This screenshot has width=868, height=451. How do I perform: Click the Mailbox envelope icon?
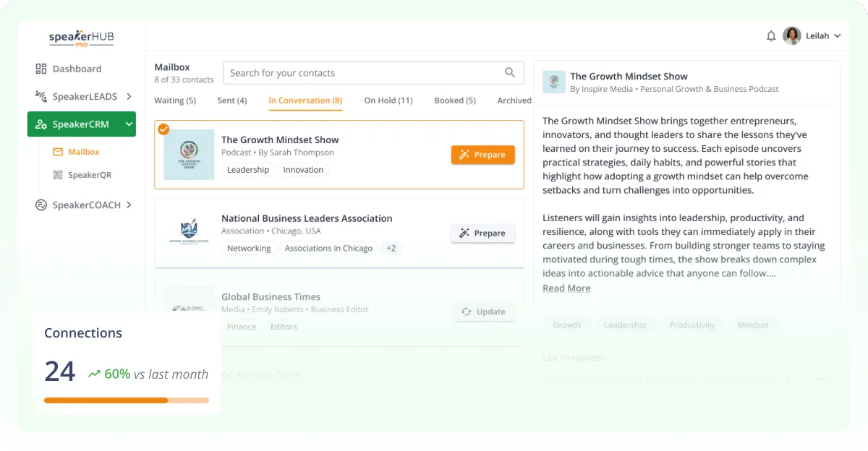pos(58,152)
